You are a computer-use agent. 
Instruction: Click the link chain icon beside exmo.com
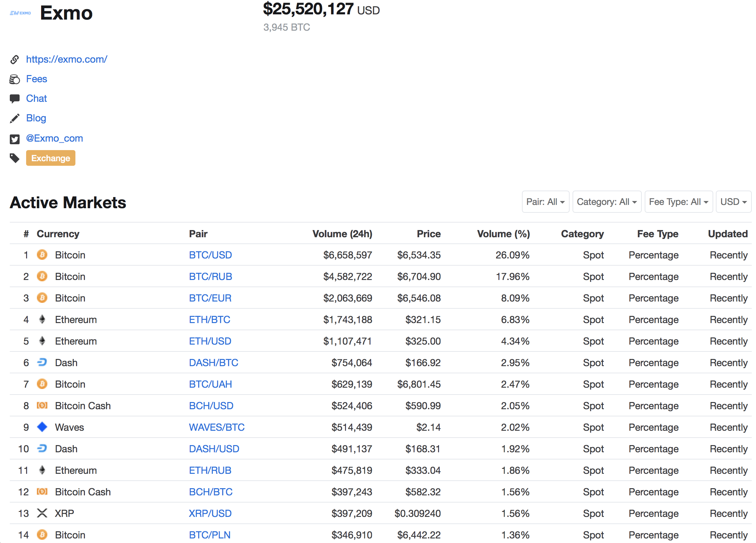(14, 60)
